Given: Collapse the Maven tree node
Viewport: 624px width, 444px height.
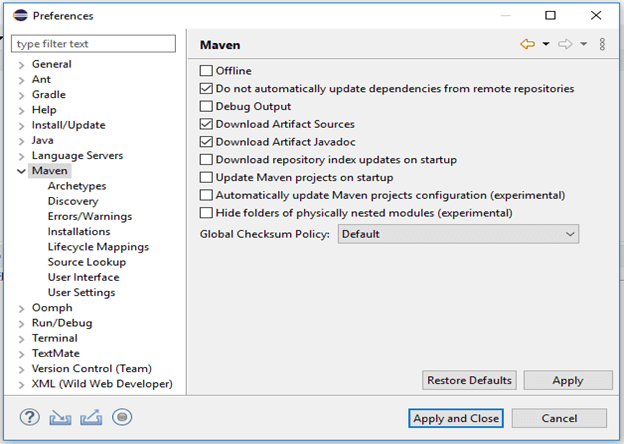Looking at the screenshot, I should pyautogui.click(x=21, y=171).
